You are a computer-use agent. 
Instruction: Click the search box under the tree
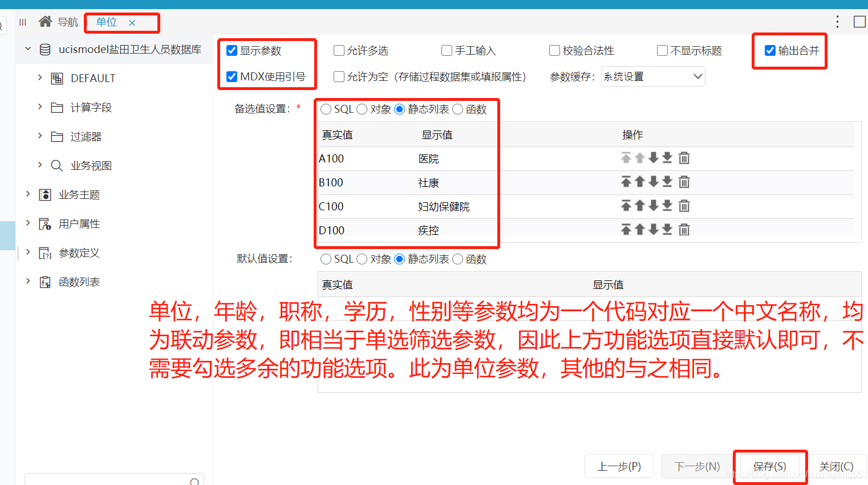coord(114,480)
